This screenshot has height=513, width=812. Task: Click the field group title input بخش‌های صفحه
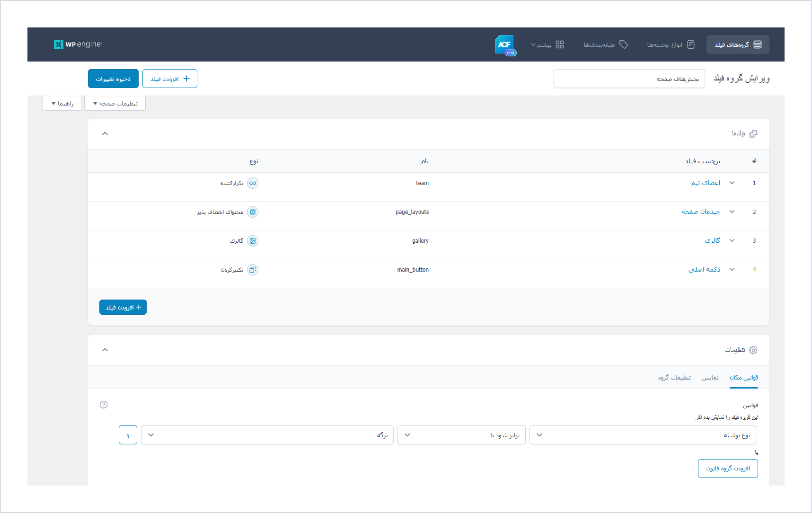click(x=629, y=79)
